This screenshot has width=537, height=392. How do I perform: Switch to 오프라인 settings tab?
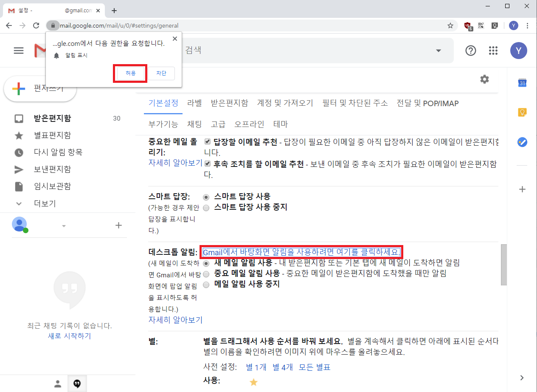point(249,124)
